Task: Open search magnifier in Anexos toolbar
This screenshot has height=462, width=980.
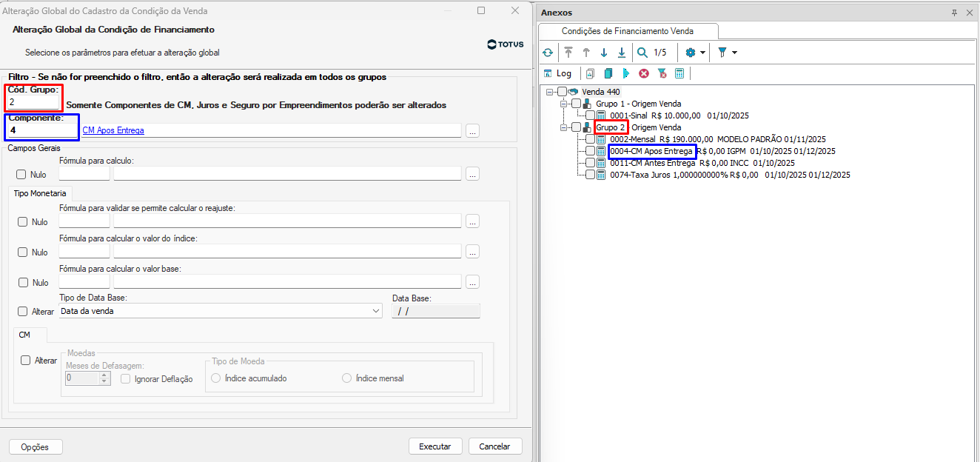Action: tap(642, 53)
